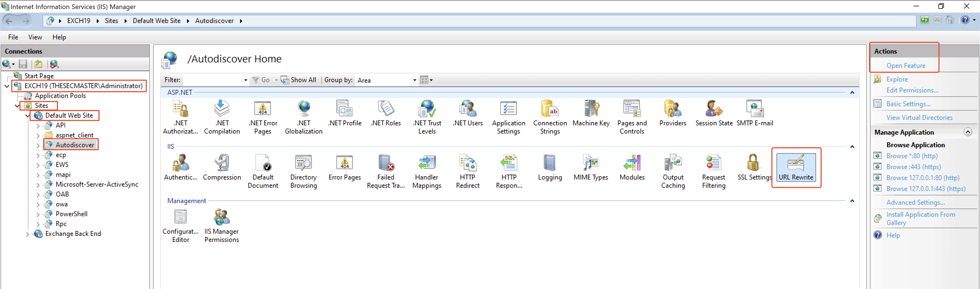Click Basic Settings link
This screenshot has width=980, height=289.
click(908, 104)
